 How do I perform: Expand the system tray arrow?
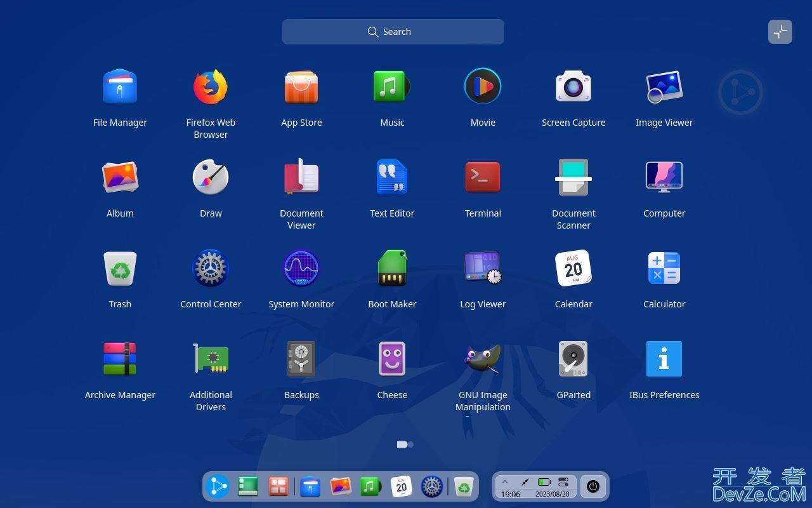coord(505,483)
